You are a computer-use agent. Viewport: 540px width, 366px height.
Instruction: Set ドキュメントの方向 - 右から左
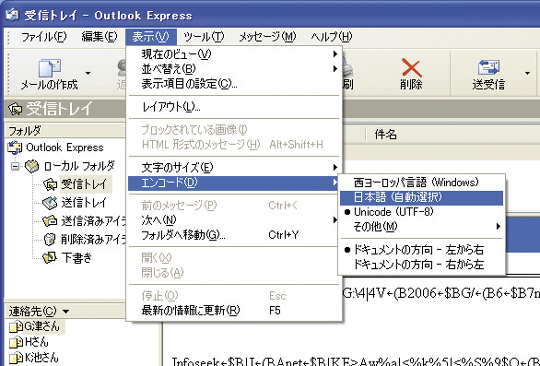click(x=421, y=265)
